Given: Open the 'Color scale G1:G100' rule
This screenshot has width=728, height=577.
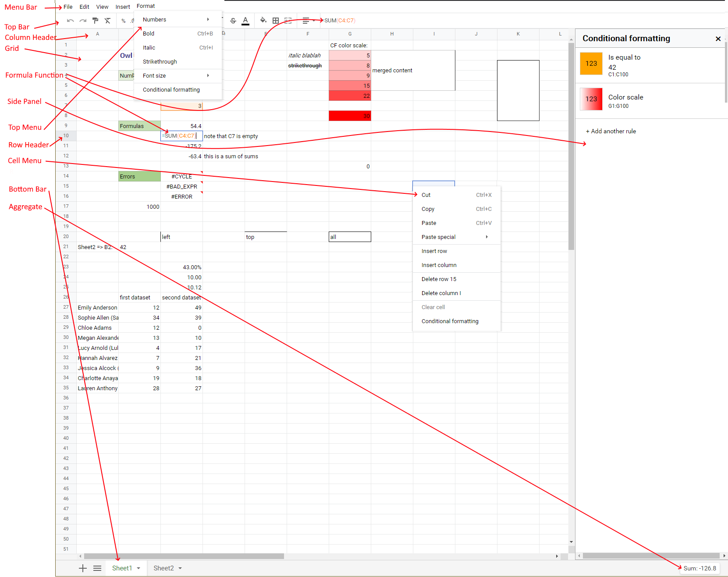Looking at the screenshot, I should (x=650, y=101).
